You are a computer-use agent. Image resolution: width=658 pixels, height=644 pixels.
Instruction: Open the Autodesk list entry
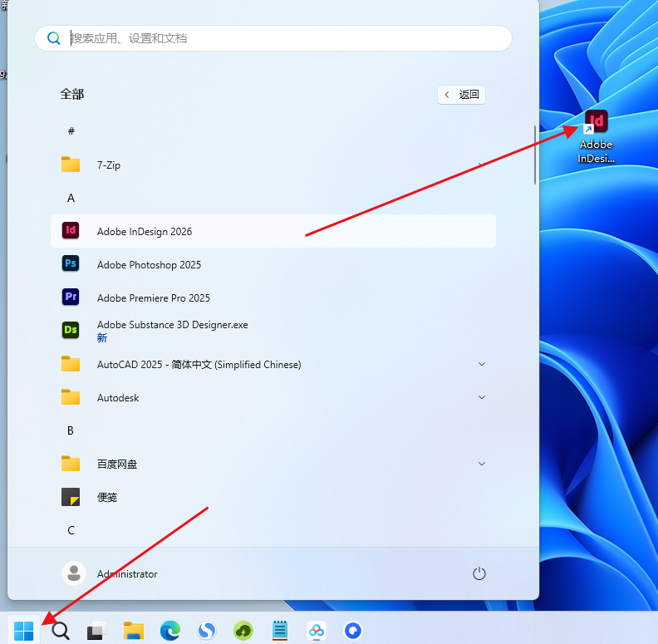pos(273,397)
